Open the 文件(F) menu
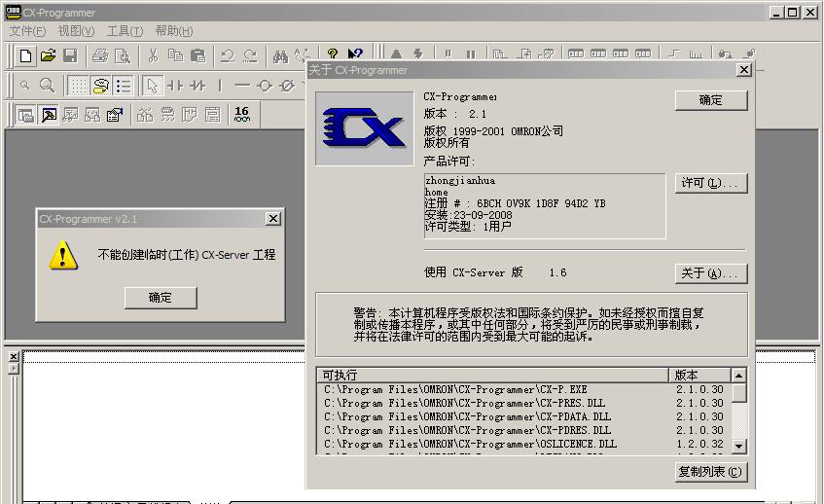Image resolution: width=824 pixels, height=504 pixels. tap(27, 31)
